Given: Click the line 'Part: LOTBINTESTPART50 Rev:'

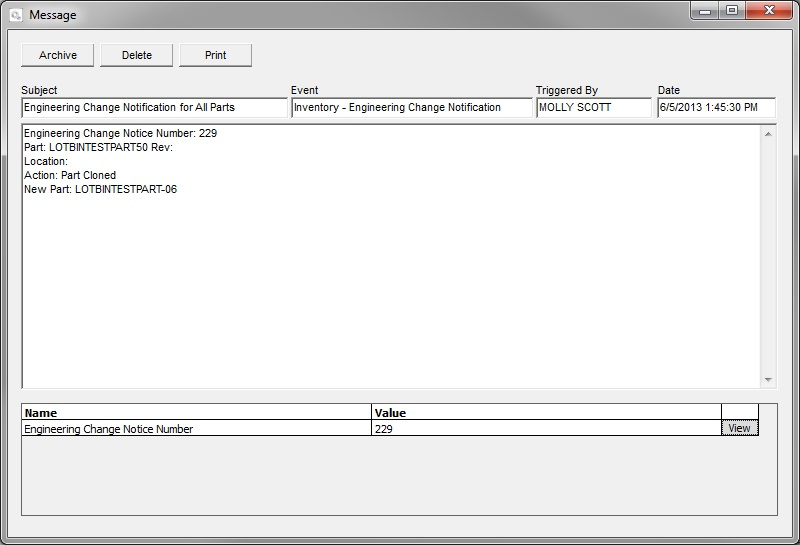Looking at the screenshot, I should tap(98, 147).
